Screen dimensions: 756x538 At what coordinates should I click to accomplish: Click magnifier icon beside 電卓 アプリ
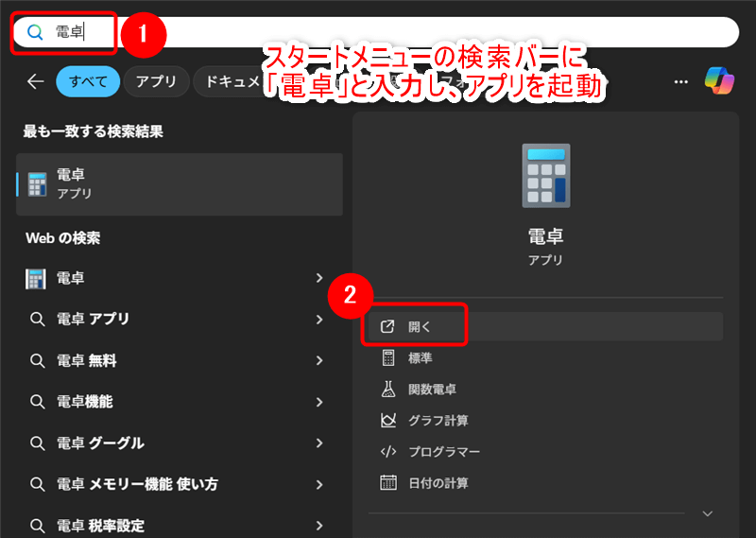pos(37,319)
